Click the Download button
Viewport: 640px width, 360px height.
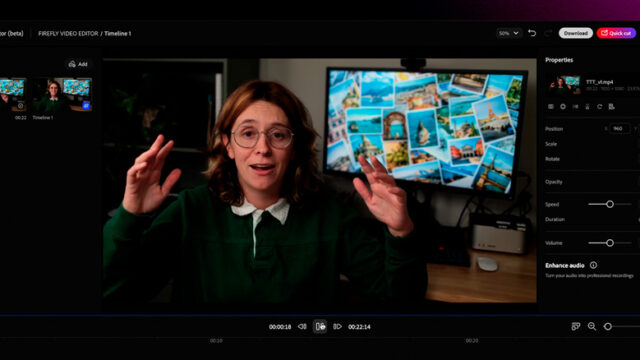(576, 33)
